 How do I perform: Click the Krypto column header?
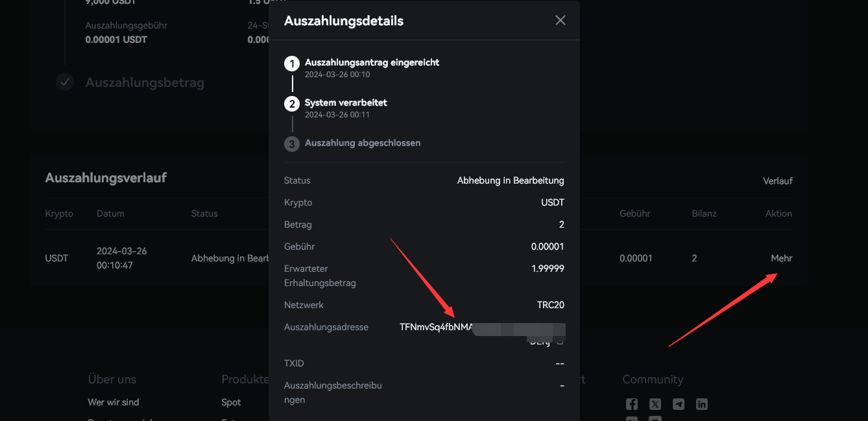point(59,213)
